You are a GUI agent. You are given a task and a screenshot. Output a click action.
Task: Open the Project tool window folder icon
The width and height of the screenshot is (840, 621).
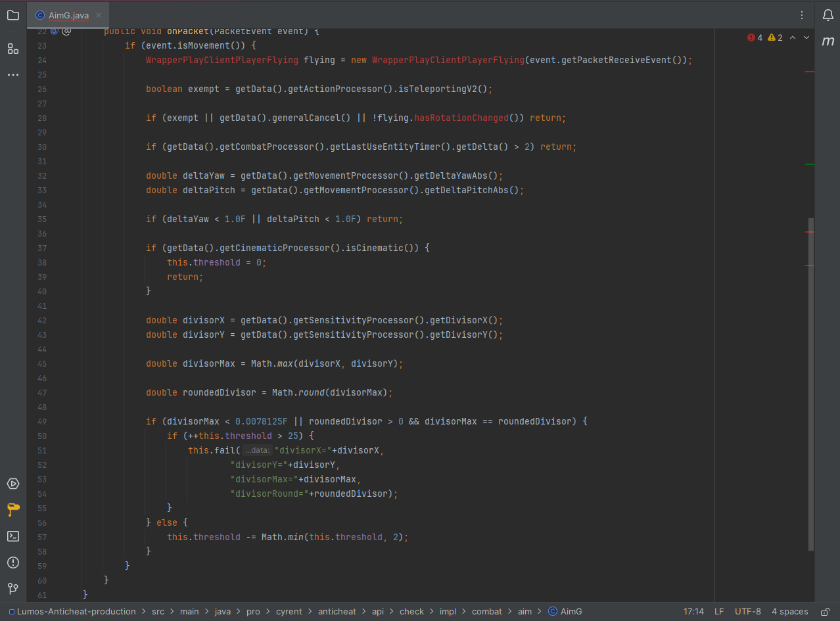point(13,15)
